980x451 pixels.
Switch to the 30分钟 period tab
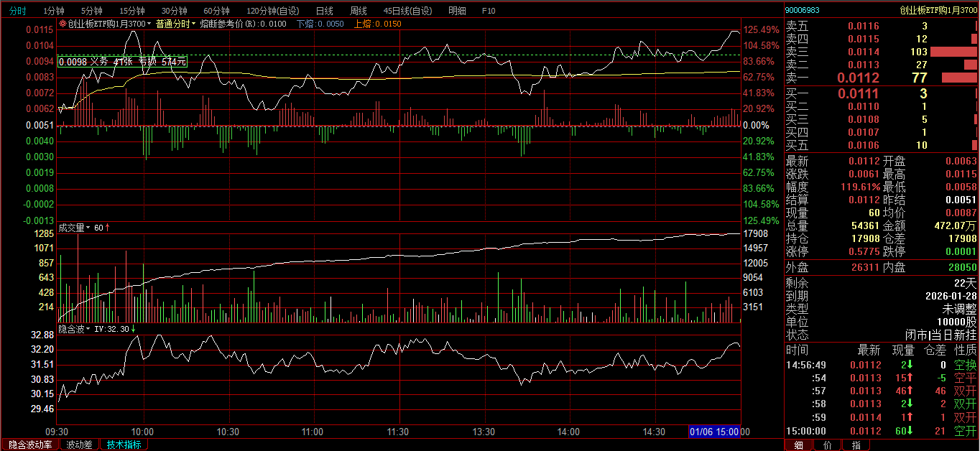coord(174,11)
